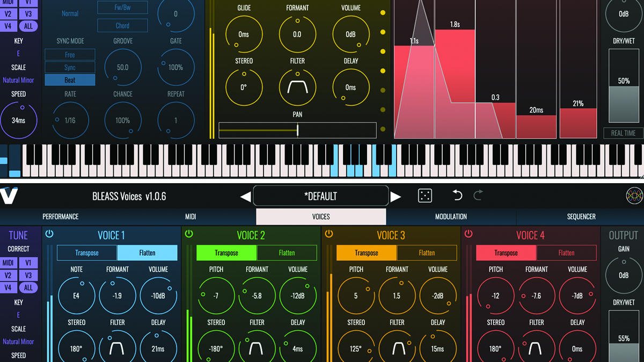This screenshot has height=362, width=644.
Task: Open the *DEFAULT preset selector
Action: (x=320, y=196)
